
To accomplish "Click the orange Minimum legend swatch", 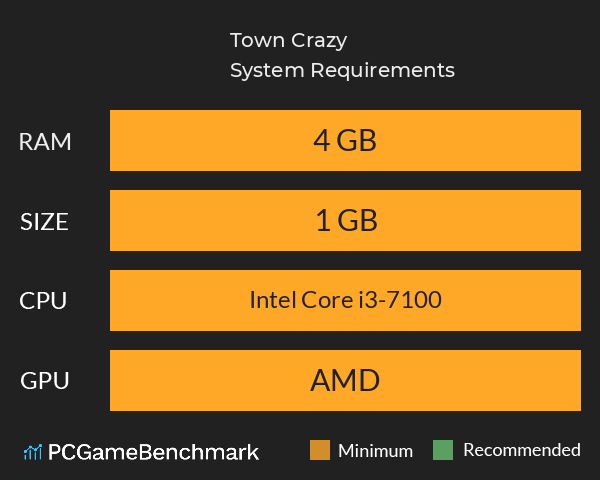I will point(320,450).
